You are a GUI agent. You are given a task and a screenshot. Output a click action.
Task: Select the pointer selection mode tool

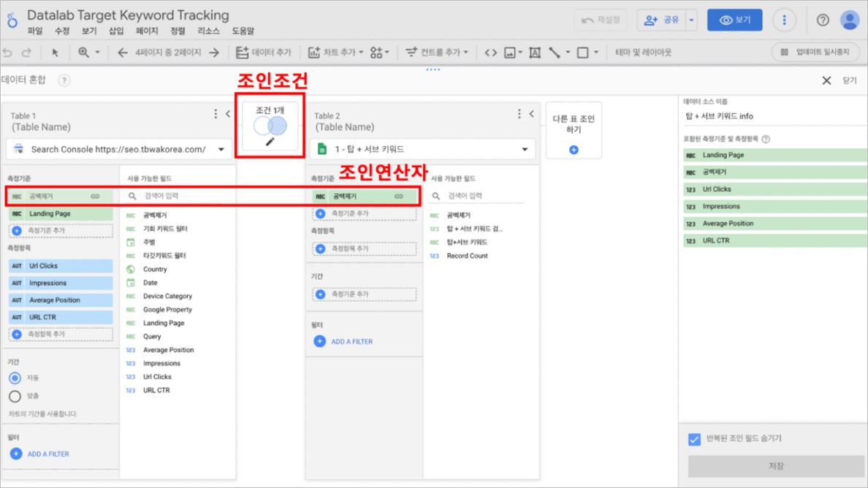[x=55, y=53]
